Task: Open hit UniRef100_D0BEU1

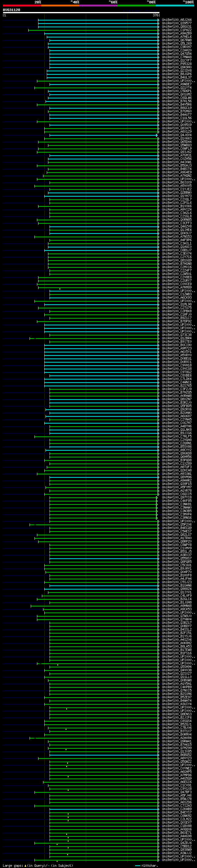Action: [x=177, y=358]
